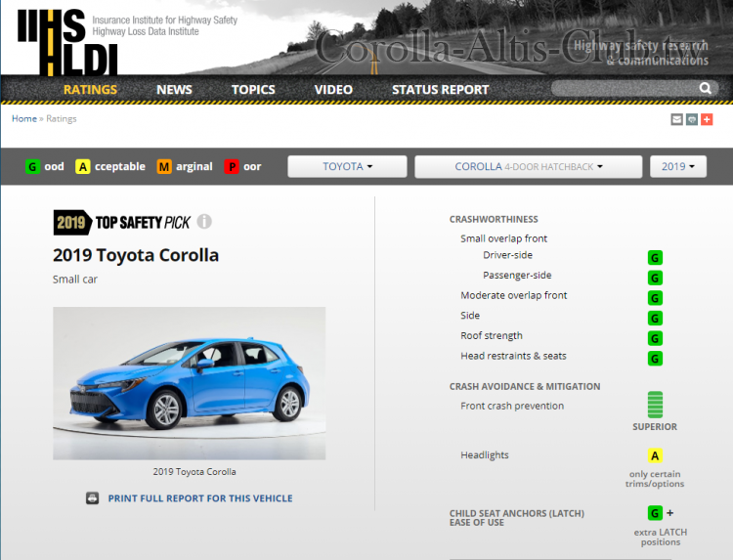Click Head restraints & seats G badge

click(655, 359)
